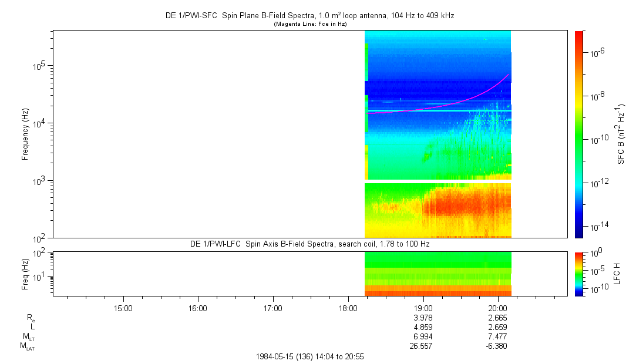Select the MLAT value 26.557
The image size is (636, 364).
coord(422,346)
